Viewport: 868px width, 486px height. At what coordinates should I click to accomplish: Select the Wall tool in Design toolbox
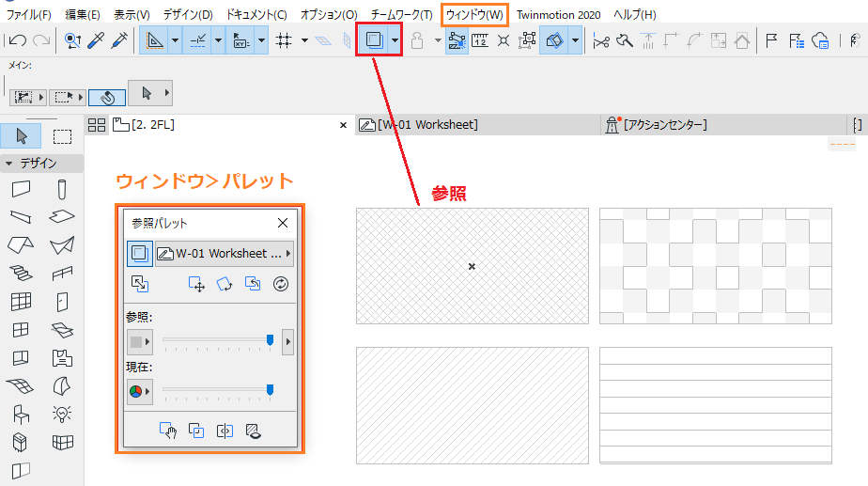coord(21,189)
